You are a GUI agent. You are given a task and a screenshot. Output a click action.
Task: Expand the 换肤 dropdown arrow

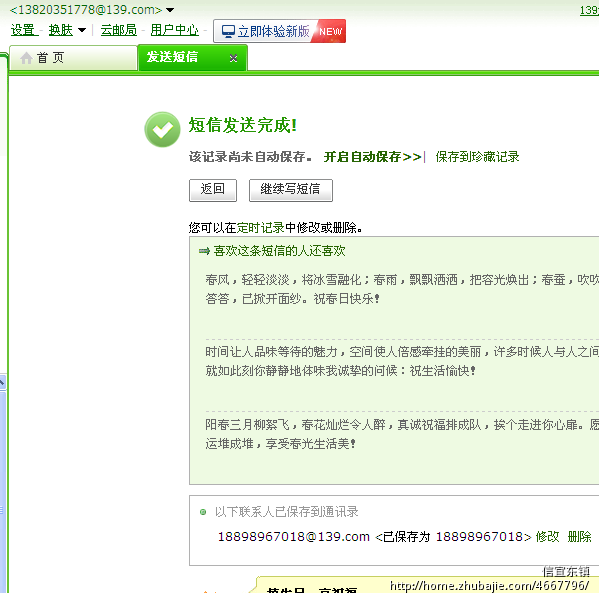tap(82, 30)
